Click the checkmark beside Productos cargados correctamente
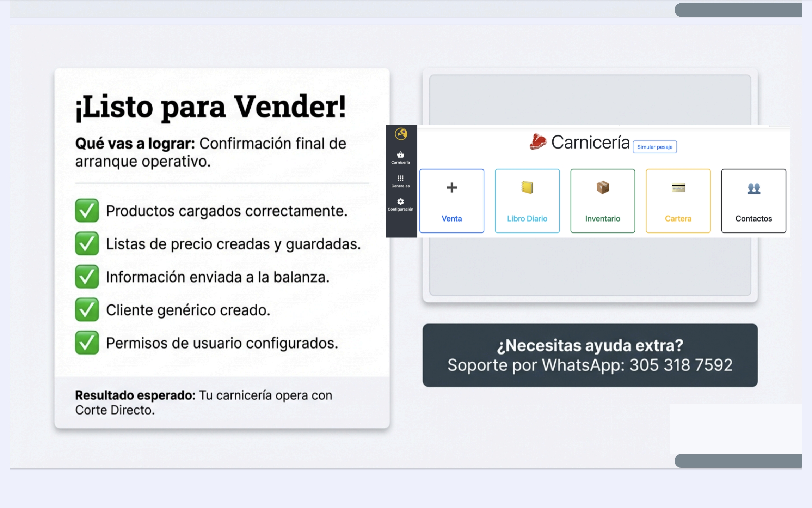Screen dimensions: 812x508 click(x=87, y=211)
